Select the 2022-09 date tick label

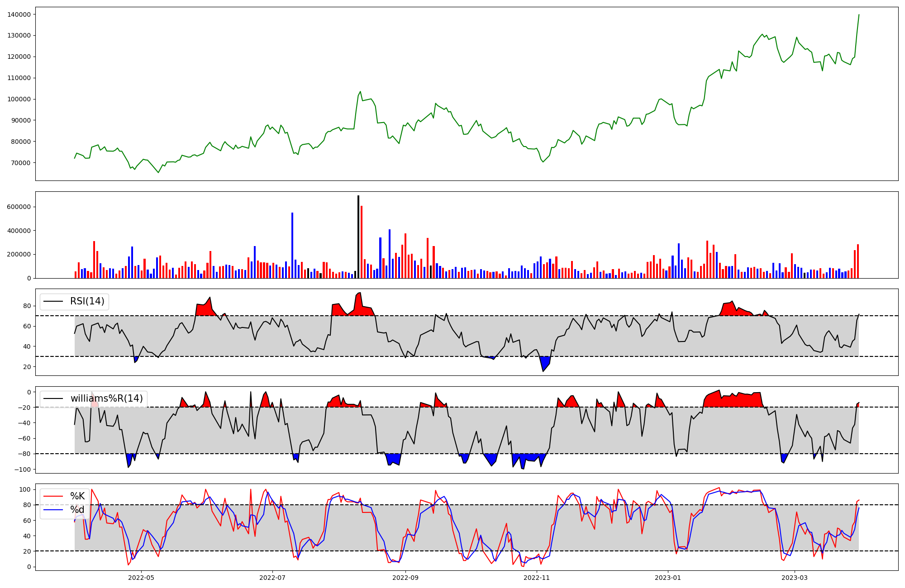pyautogui.click(x=405, y=578)
